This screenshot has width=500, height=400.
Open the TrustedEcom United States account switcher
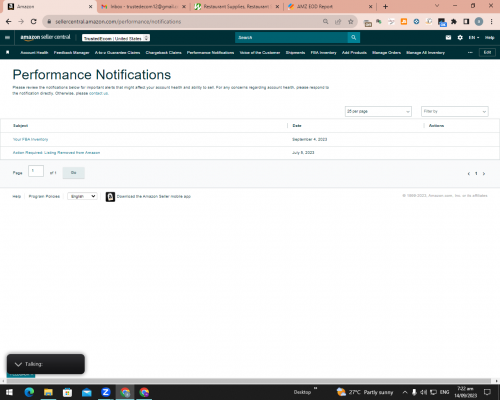pyautogui.click(x=116, y=38)
